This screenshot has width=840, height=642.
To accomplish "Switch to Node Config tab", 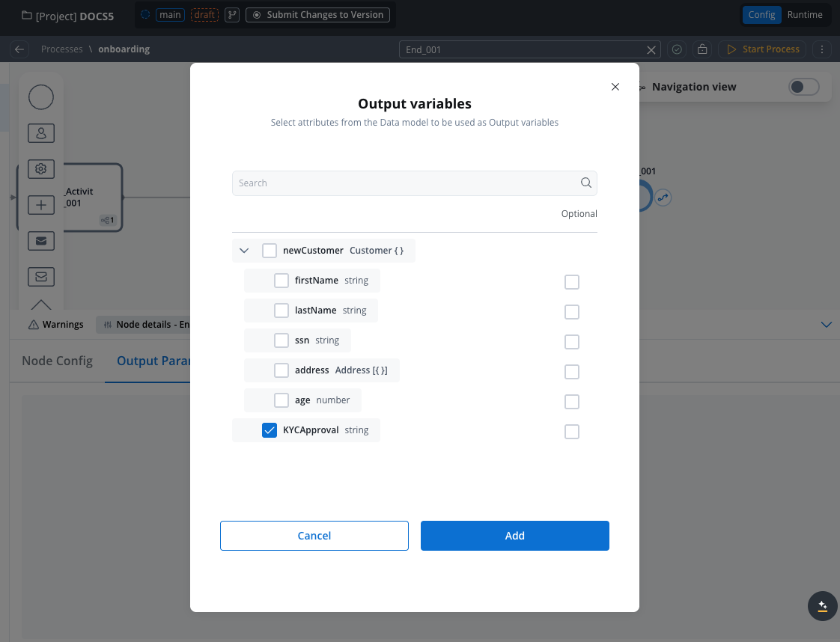I will [x=58, y=361].
